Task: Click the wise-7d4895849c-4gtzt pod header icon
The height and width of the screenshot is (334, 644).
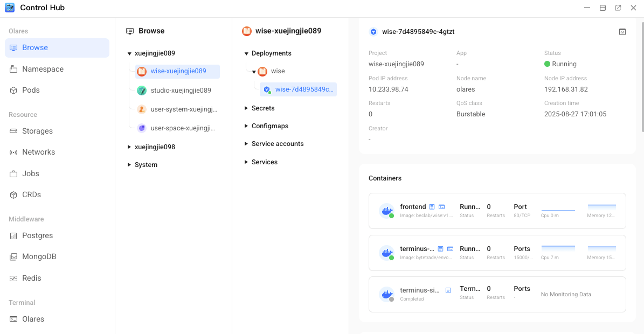Action: click(373, 32)
